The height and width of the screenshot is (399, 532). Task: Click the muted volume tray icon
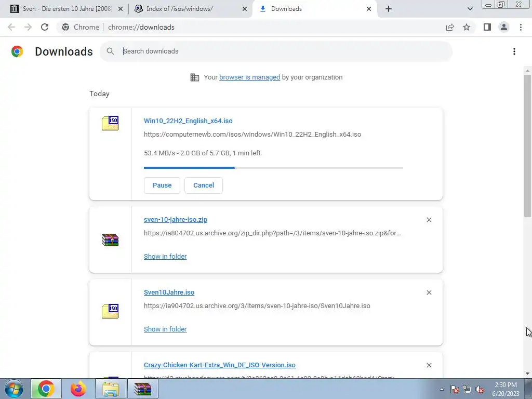coord(480,389)
